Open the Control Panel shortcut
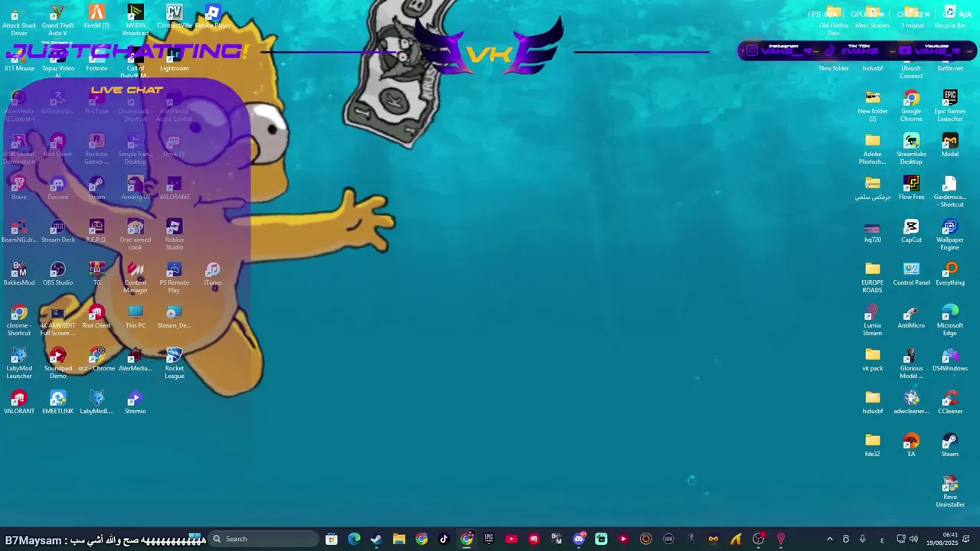 point(911,275)
